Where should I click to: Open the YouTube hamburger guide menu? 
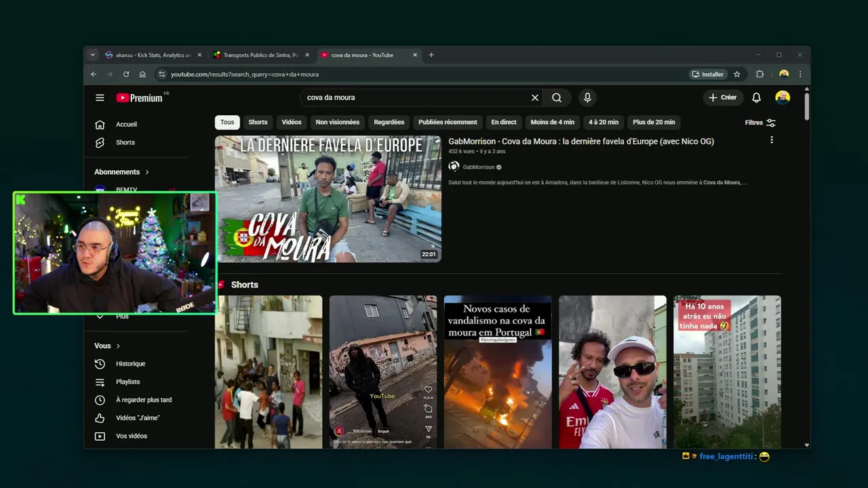click(100, 98)
